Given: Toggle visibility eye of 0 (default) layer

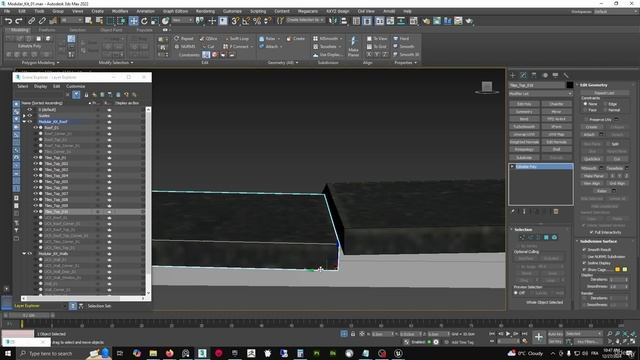Looking at the screenshot, I should coord(29,110).
